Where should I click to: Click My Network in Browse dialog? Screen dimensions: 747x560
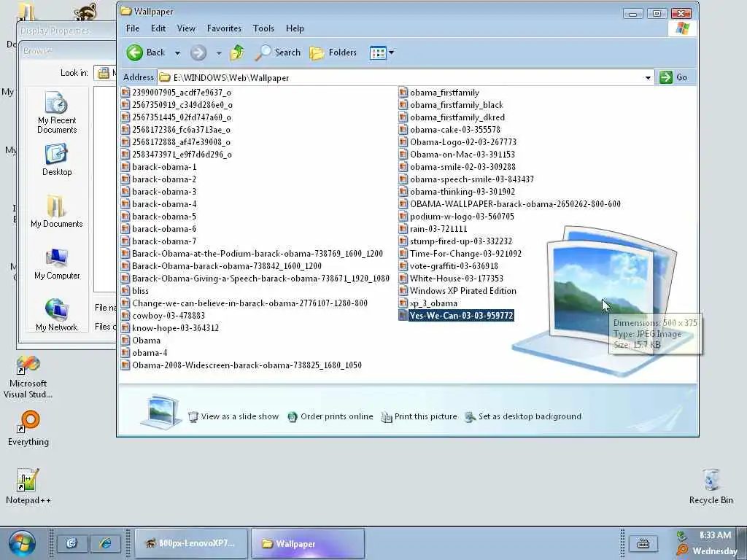coord(57,315)
